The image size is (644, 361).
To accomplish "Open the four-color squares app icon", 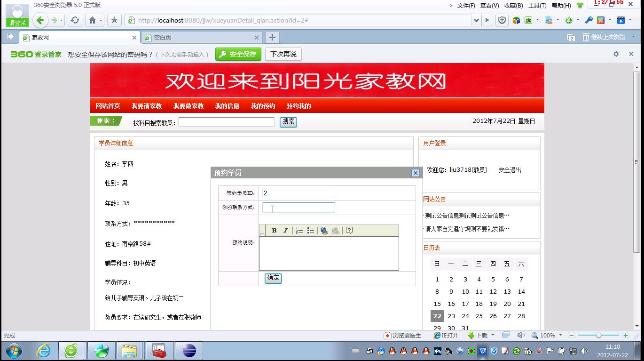I will [601, 20].
